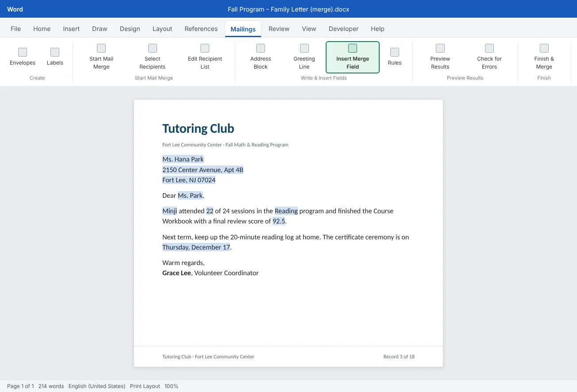Click 'Print Layout' in status bar
The height and width of the screenshot is (392, 577).
145,386
